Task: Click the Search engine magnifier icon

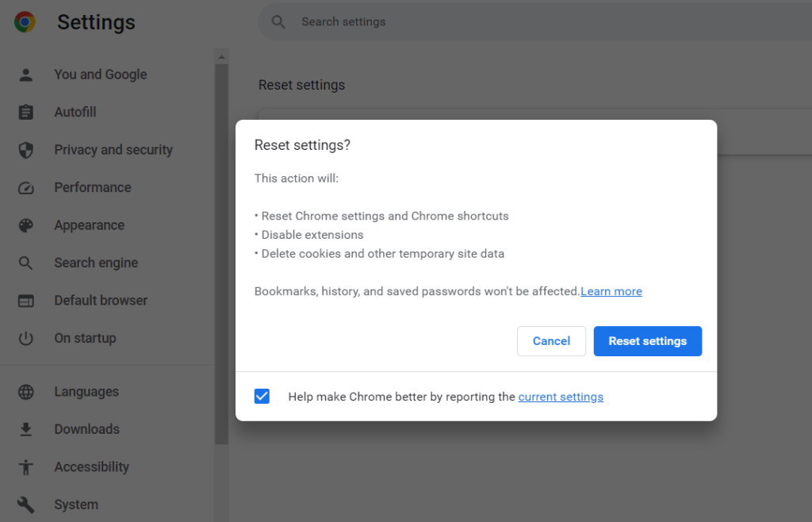Action: tap(26, 263)
